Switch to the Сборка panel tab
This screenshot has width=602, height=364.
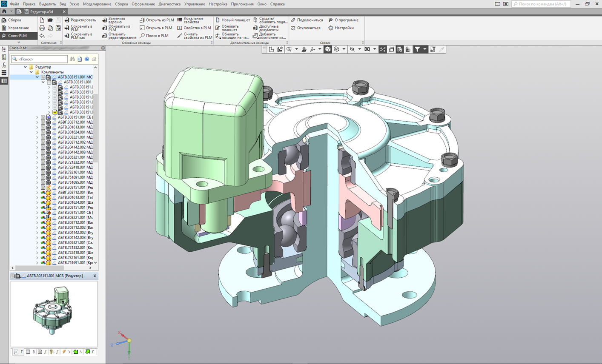[x=15, y=20]
